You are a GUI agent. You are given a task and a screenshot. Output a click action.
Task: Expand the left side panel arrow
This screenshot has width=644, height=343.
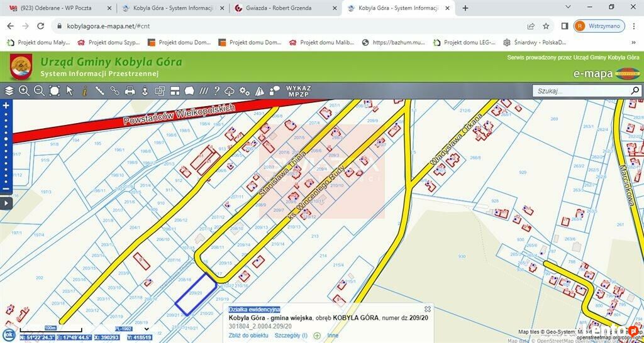coord(6,203)
